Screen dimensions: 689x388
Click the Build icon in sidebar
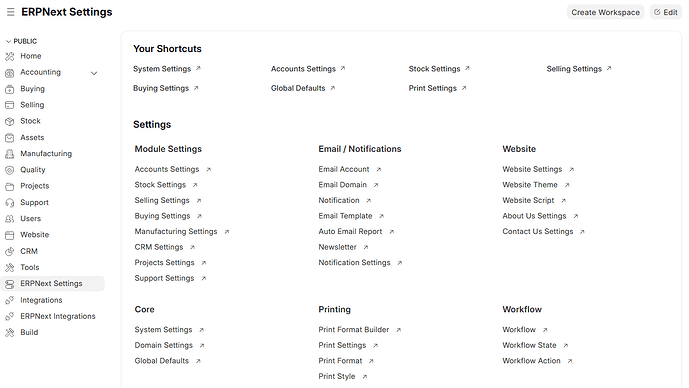coord(10,333)
